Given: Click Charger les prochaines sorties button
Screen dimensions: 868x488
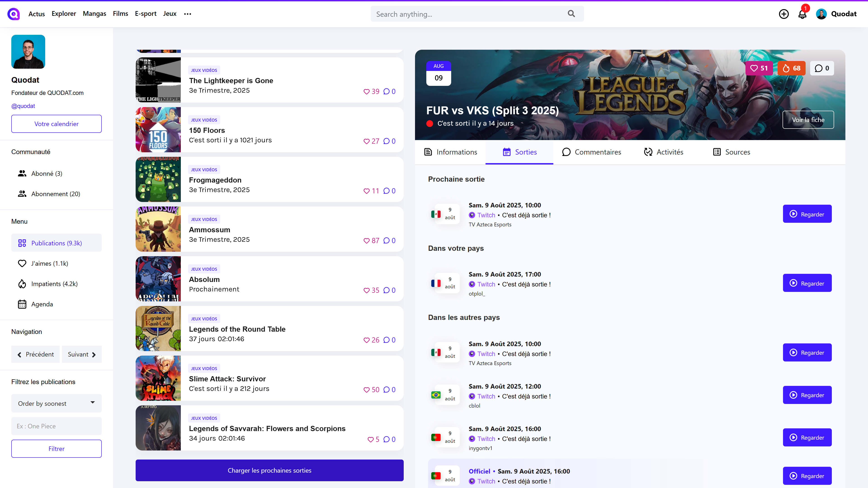Looking at the screenshot, I should [x=269, y=470].
